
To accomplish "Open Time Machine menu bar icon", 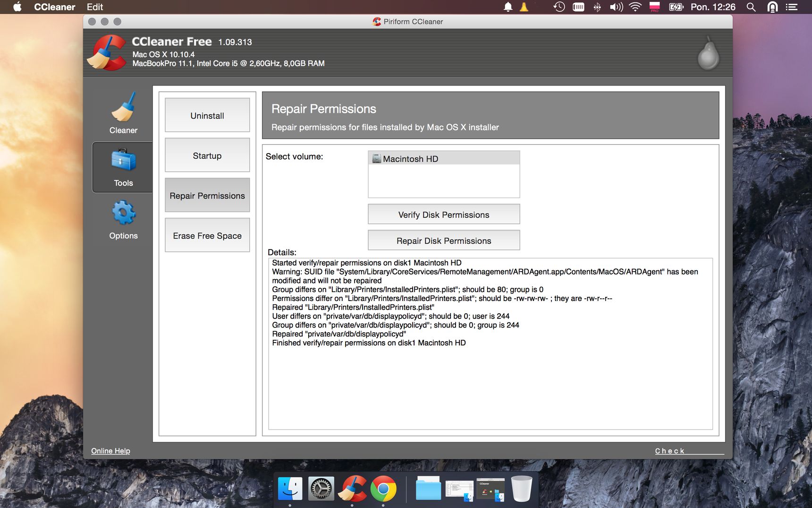I will [559, 7].
